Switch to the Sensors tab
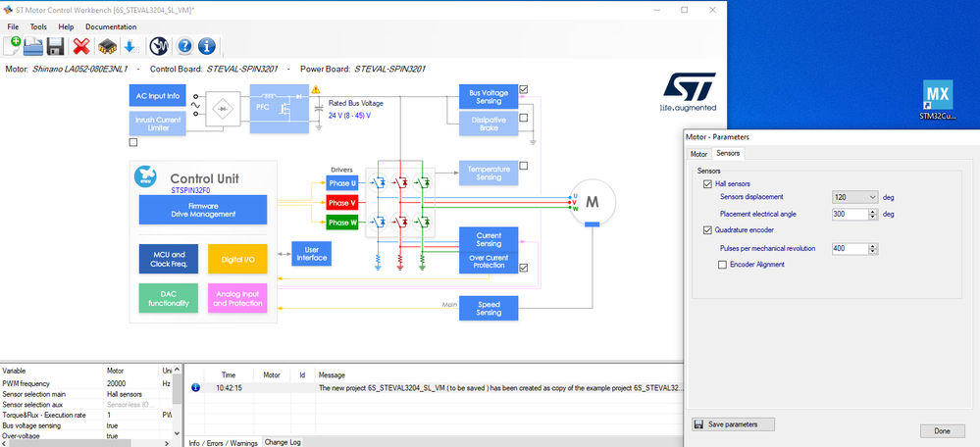Screen dimensions: 980x447 click(728, 153)
